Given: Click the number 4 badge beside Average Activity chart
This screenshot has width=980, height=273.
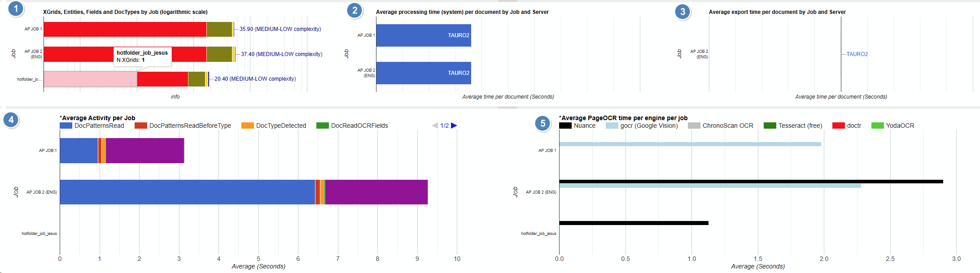Looking at the screenshot, I should click(11, 120).
